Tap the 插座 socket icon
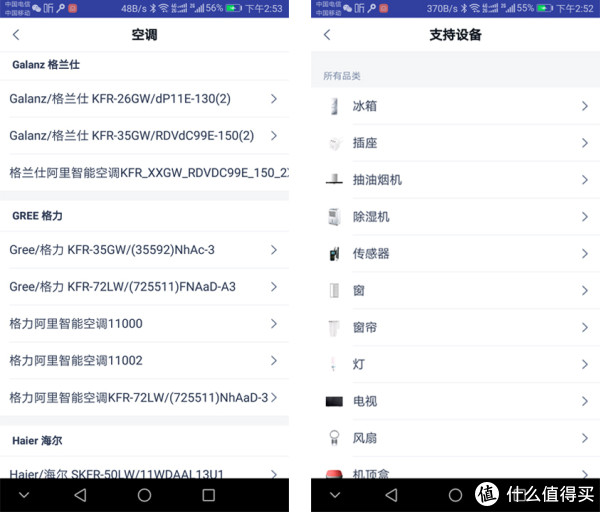 click(334, 143)
